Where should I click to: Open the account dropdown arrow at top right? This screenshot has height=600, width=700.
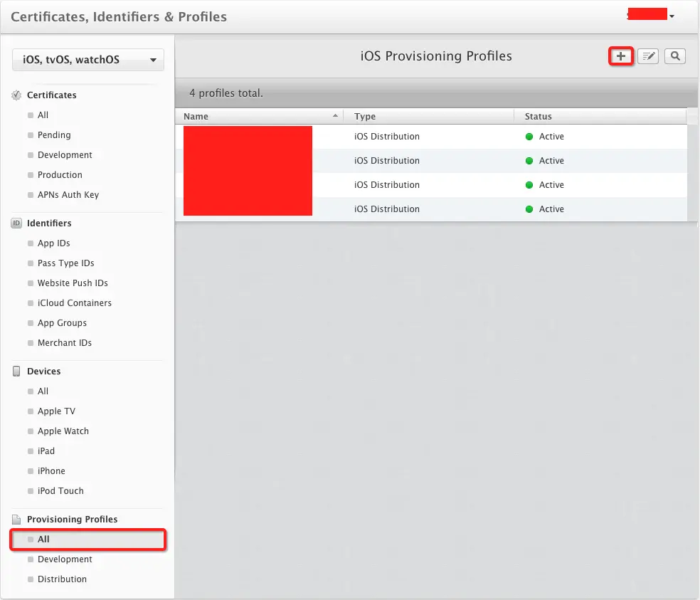coord(672,16)
